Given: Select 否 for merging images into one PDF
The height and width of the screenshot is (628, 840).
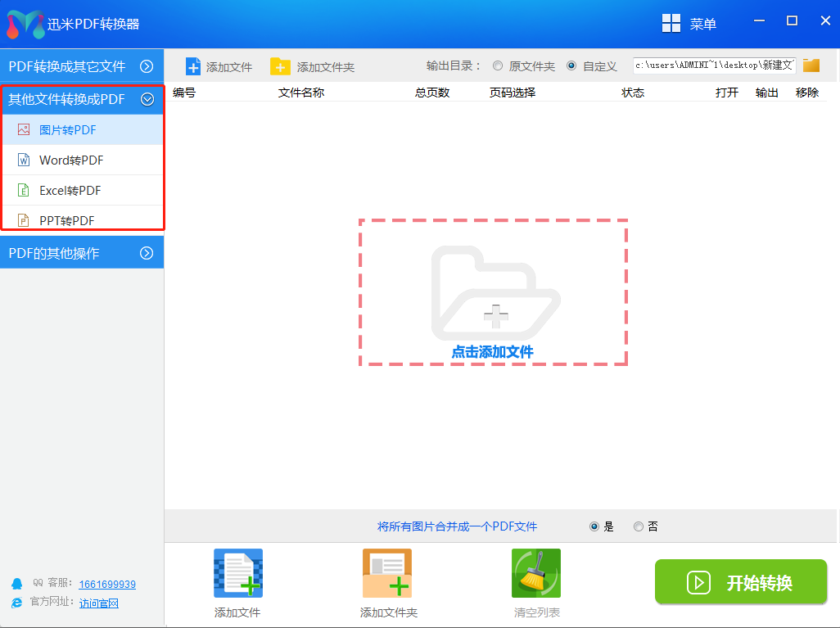Looking at the screenshot, I should pyautogui.click(x=639, y=526).
